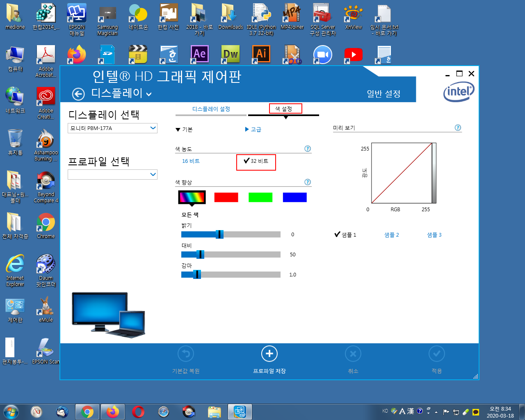The height and width of the screenshot is (420, 525).
Task: Open the Ashampoo Burning desktop icon
Action: click(46, 146)
